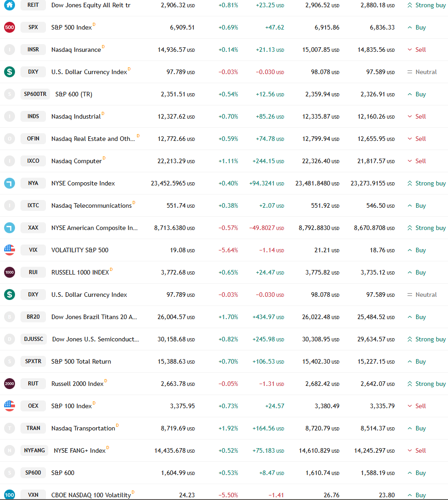Open the Nasdaq Computer link
The image size is (448, 500).
point(76,161)
